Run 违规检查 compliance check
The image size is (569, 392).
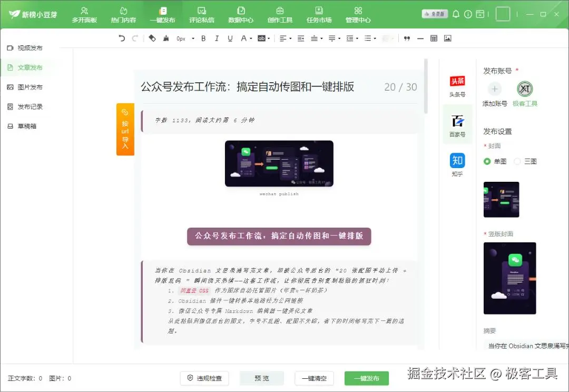coord(204,378)
